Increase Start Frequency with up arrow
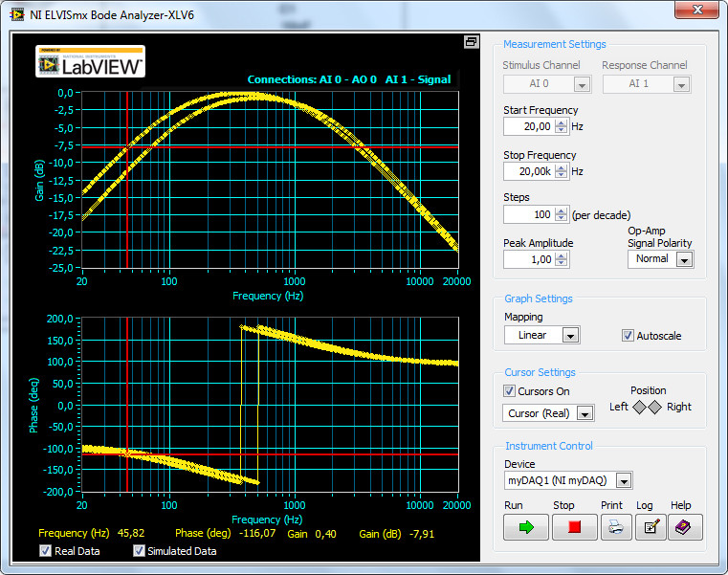Image resolution: width=728 pixels, height=575 pixels. tap(562, 123)
